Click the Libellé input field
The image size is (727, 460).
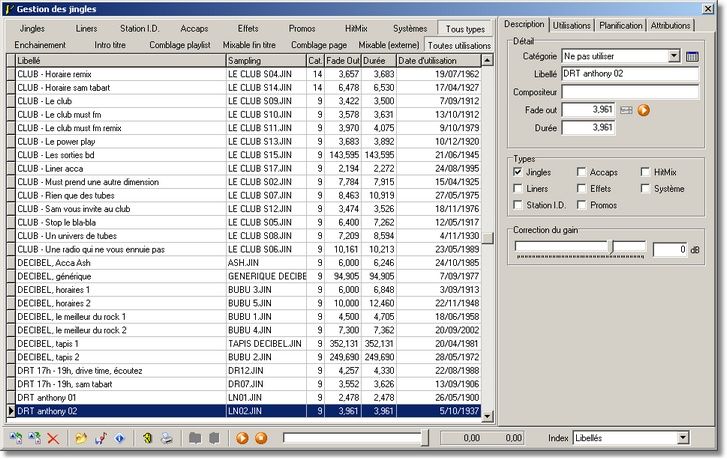tap(630, 74)
